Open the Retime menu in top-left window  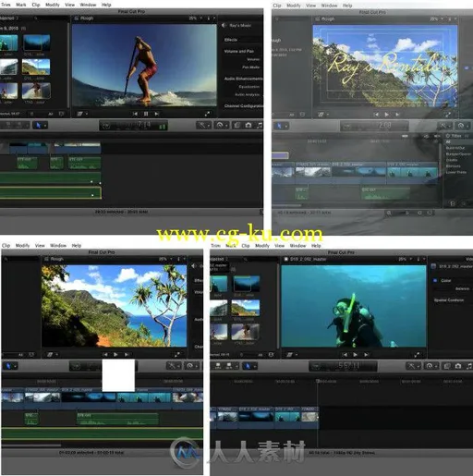coord(222,126)
